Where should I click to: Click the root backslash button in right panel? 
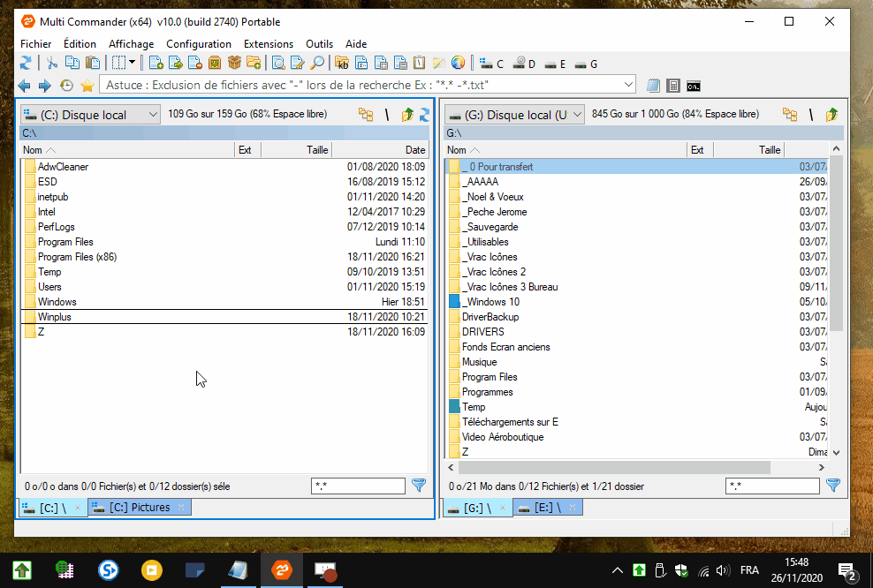(811, 115)
